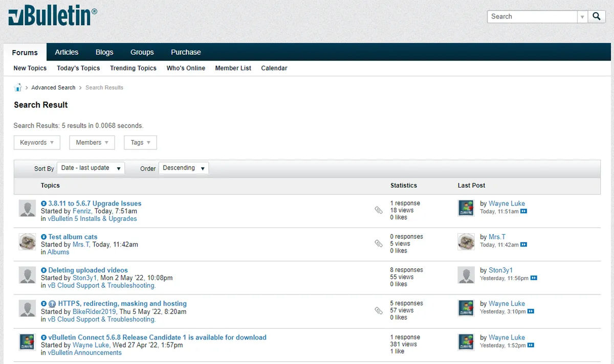Open the Blogs tab
Viewport: 614px width, 364px height.
click(104, 52)
